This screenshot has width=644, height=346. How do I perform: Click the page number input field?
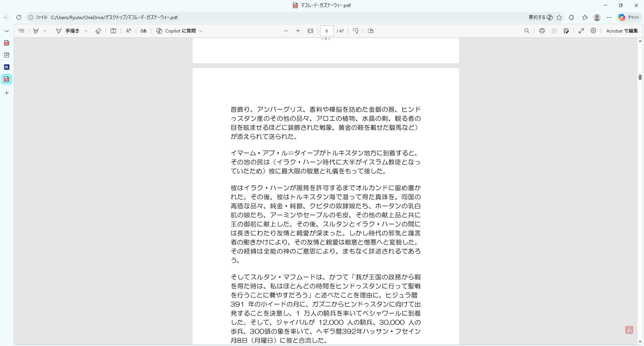(x=326, y=31)
